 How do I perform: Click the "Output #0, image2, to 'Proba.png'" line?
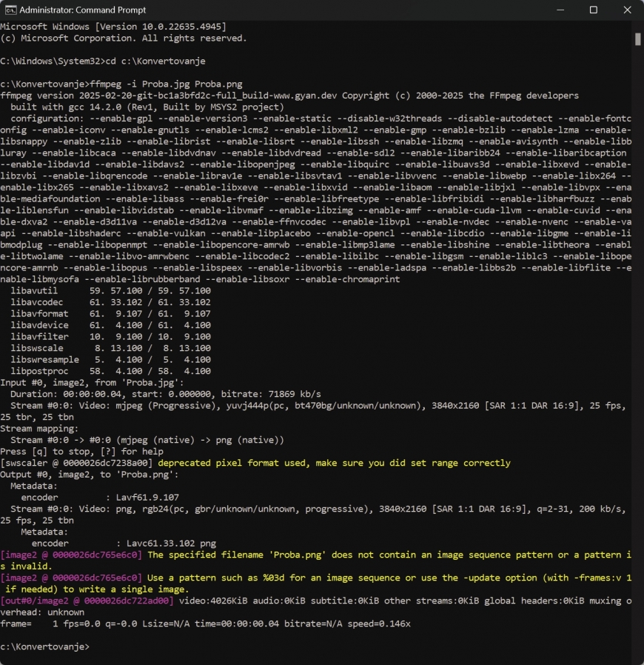click(90, 474)
